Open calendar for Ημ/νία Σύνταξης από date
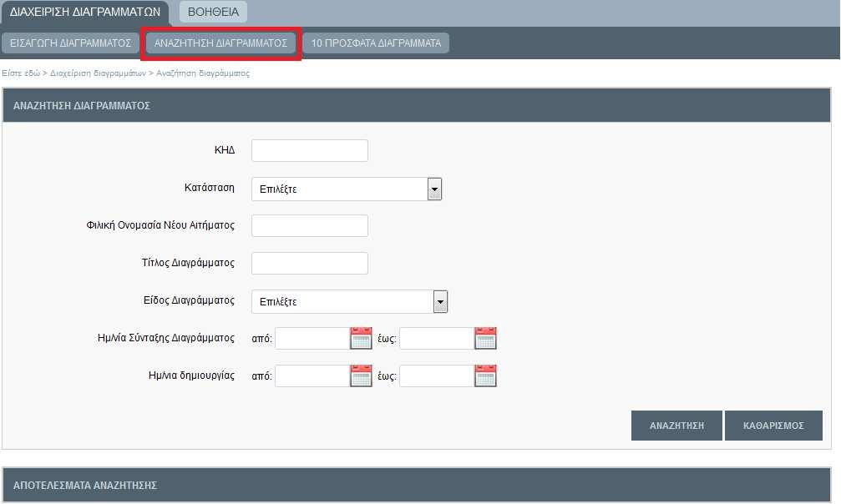Image resolution: width=841 pixels, height=504 pixels. coord(361,338)
